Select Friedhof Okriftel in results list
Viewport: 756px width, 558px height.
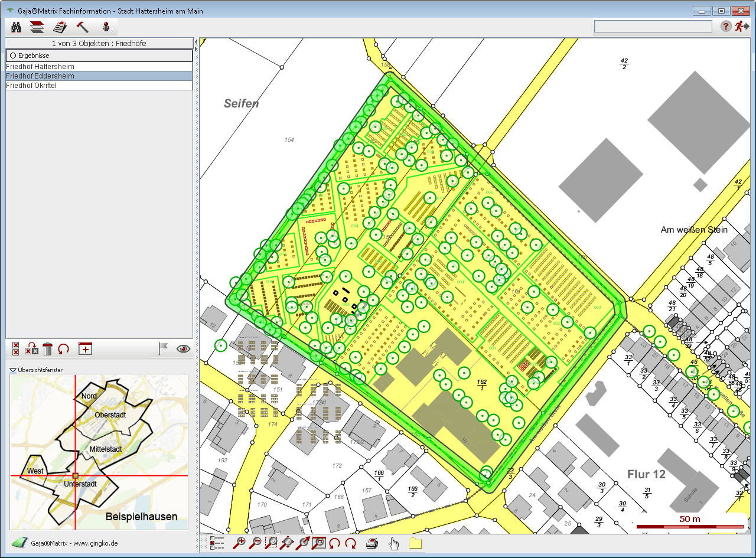pos(31,86)
